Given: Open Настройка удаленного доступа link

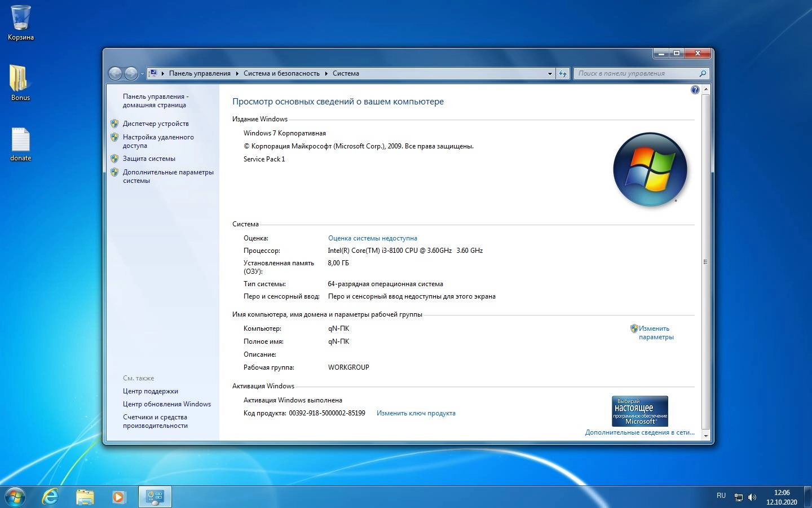Looking at the screenshot, I should pos(158,141).
